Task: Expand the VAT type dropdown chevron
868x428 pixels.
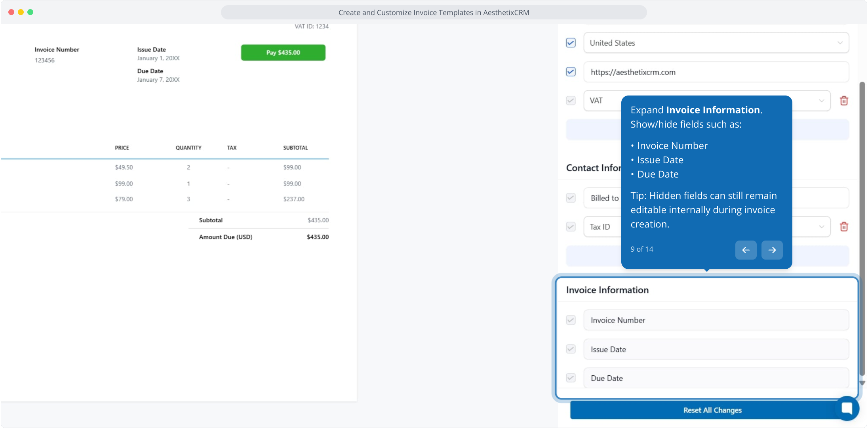Action: [821, 101]
